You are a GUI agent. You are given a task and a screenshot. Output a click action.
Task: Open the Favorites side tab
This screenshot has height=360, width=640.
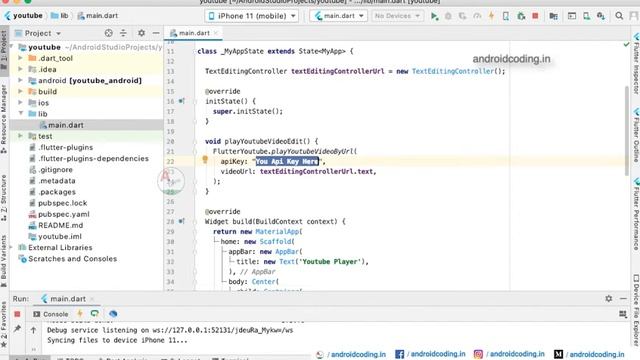4,324
